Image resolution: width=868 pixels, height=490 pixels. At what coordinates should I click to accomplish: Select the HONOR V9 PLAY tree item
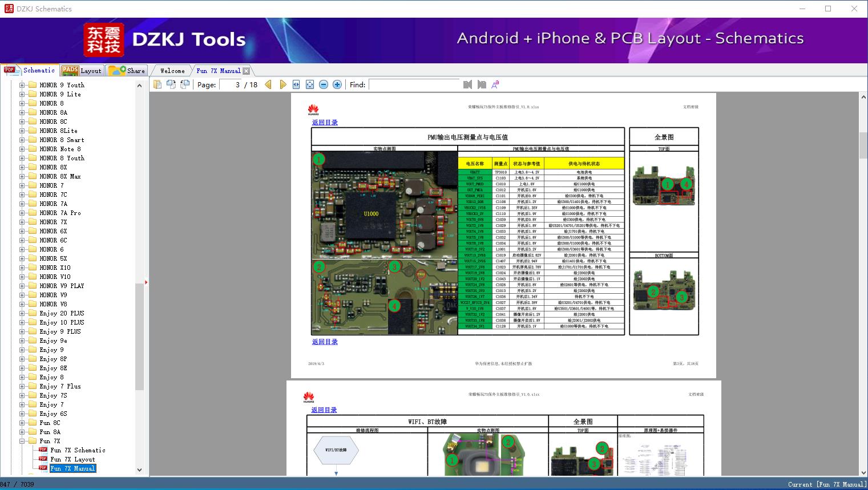pyautogui.click(x=62, y=286)
